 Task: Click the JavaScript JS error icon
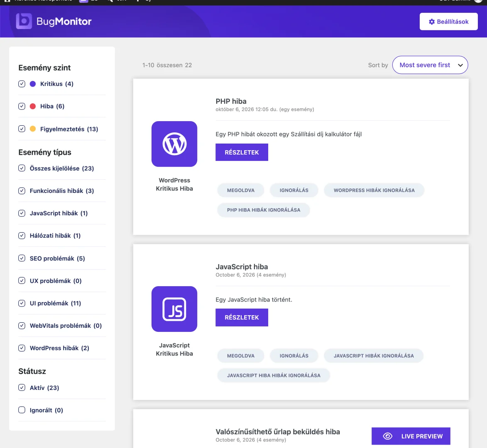pos(174,309)
